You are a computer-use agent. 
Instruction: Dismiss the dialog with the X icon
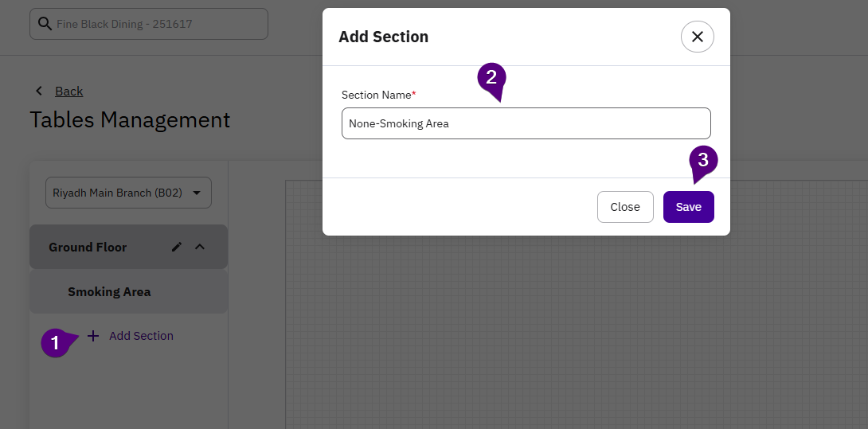697,37
